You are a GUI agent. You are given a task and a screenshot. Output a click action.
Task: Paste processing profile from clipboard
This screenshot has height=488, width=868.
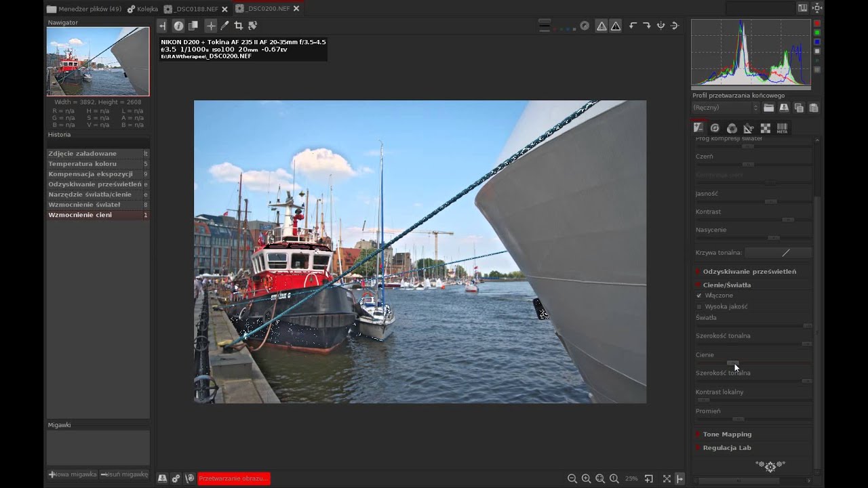(x=814, y=108)
